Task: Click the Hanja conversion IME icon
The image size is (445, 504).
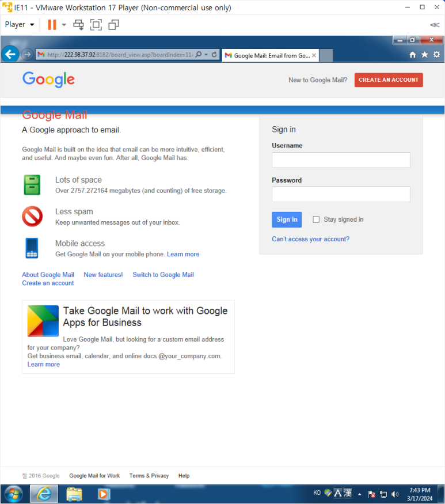Action: 348,492
